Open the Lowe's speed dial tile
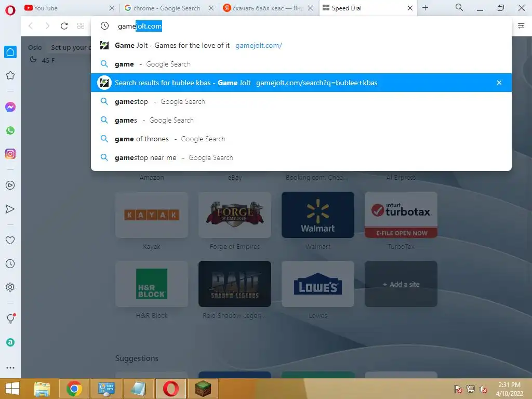Screen dimensions: 532x399 (x=318, y=284)
